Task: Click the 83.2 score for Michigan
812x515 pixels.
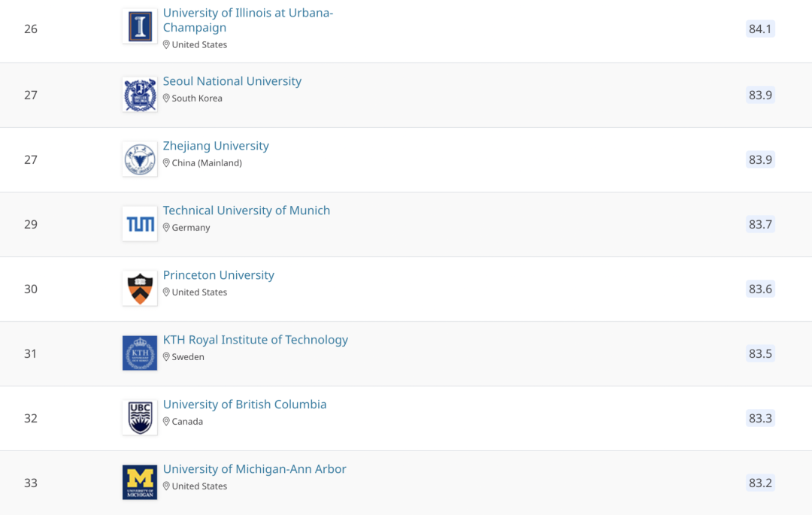Action: 760,483
